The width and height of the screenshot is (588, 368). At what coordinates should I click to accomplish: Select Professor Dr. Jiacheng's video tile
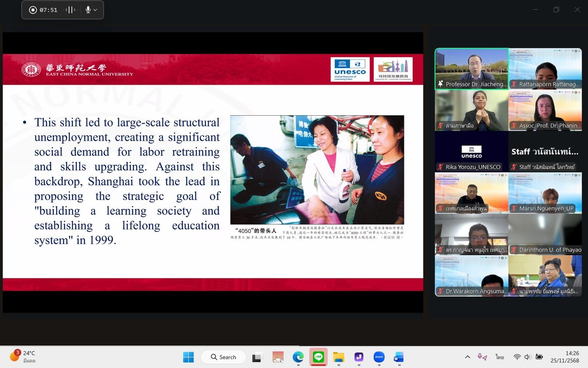[471, 69]
